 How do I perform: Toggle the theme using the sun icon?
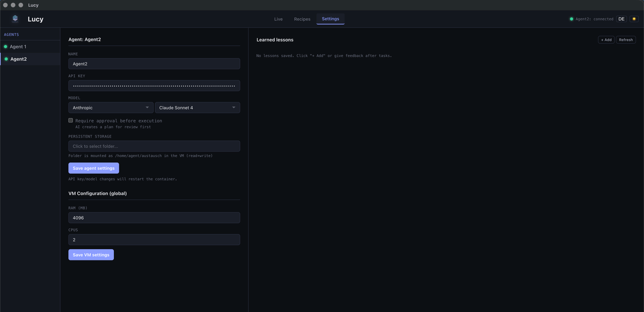click(635, 18)
